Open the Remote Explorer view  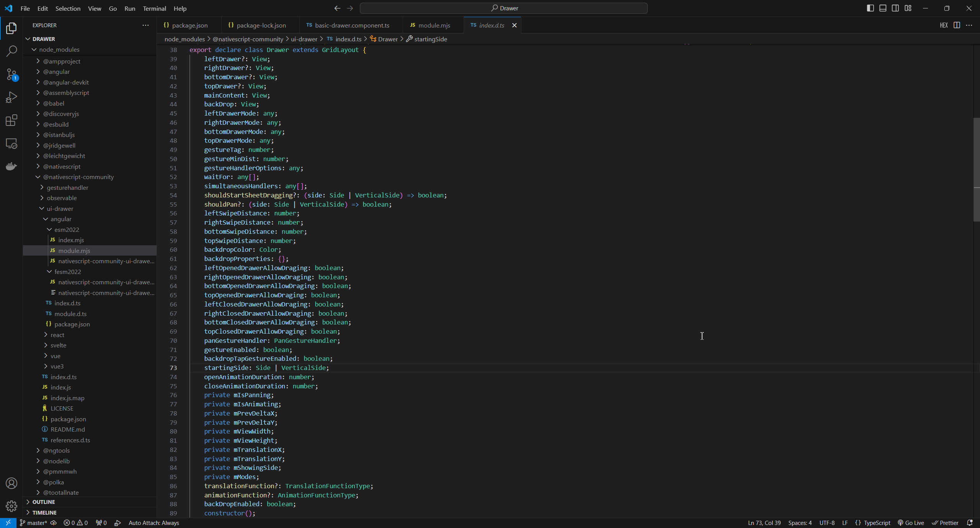point(11,143)
